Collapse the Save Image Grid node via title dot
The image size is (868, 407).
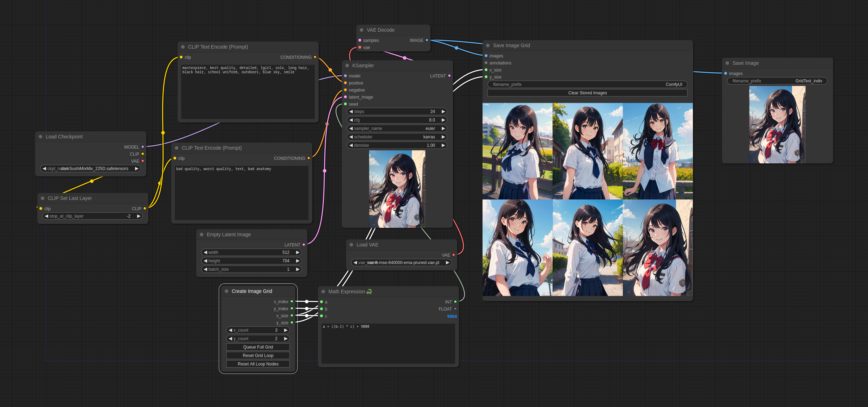(x=488, y=45)
